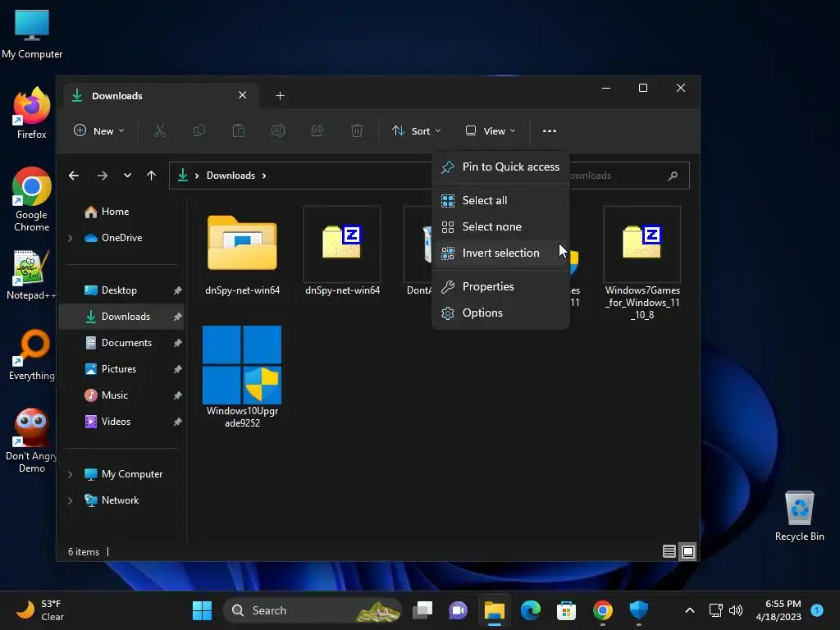Screen dimensions: 840x630
Task: Unpin Desktop using its pin icon
Action: click(177, 290)
